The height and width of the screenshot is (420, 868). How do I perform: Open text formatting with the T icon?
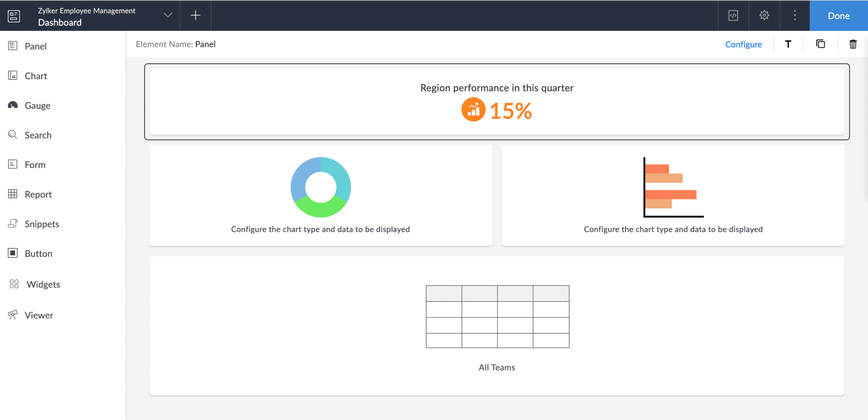[x=788, y=44]
